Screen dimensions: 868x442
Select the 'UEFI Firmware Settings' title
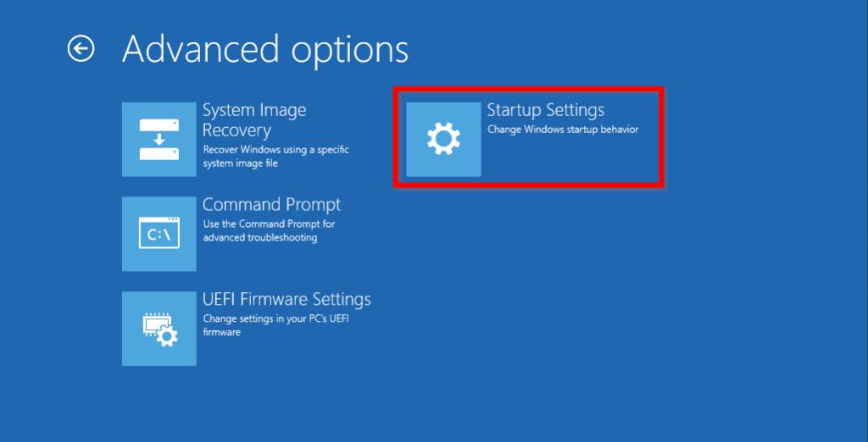287,300
